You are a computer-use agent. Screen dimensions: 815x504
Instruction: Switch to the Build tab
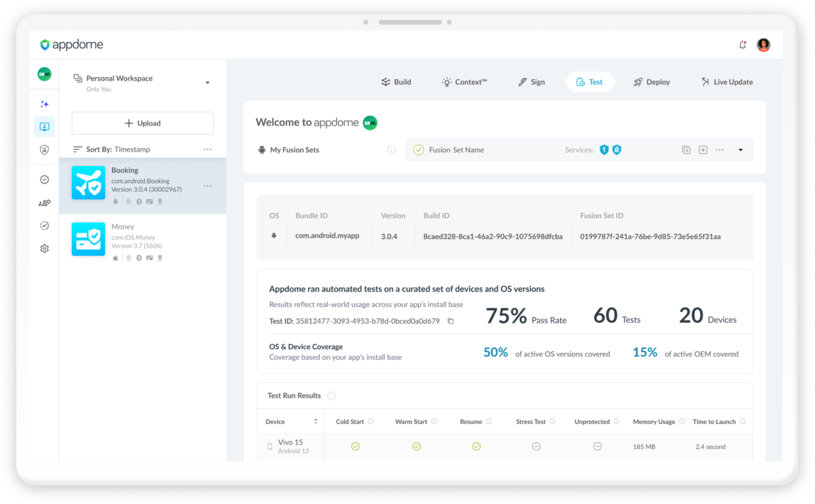tap(396, 82)
